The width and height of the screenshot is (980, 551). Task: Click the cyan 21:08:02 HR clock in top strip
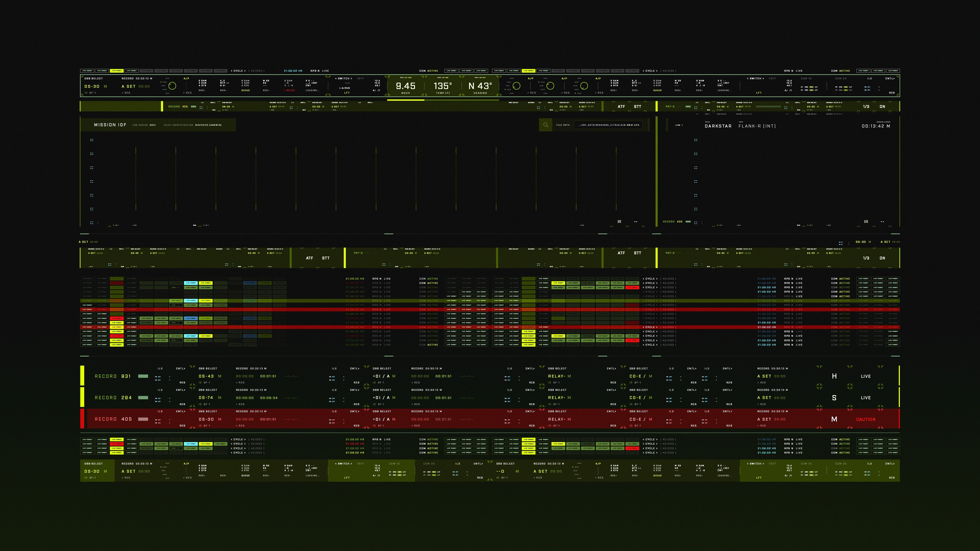click(293, 71)
